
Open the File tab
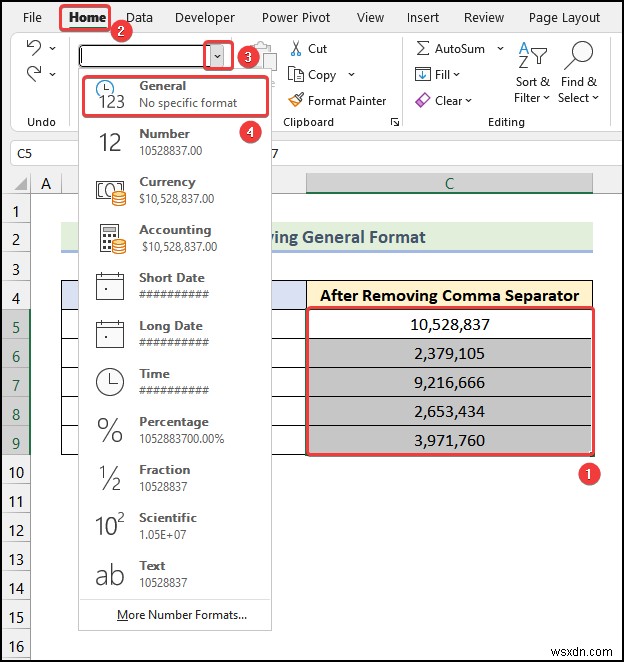[x=33, y=17]
